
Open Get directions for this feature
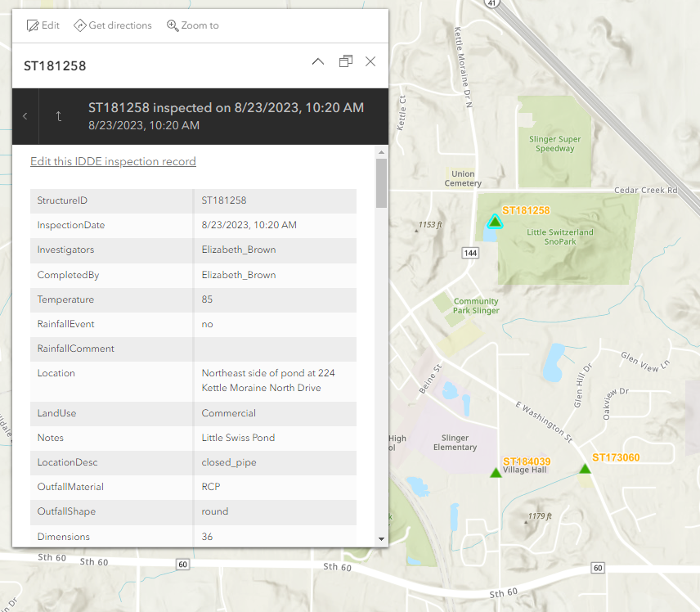point(113,25)
